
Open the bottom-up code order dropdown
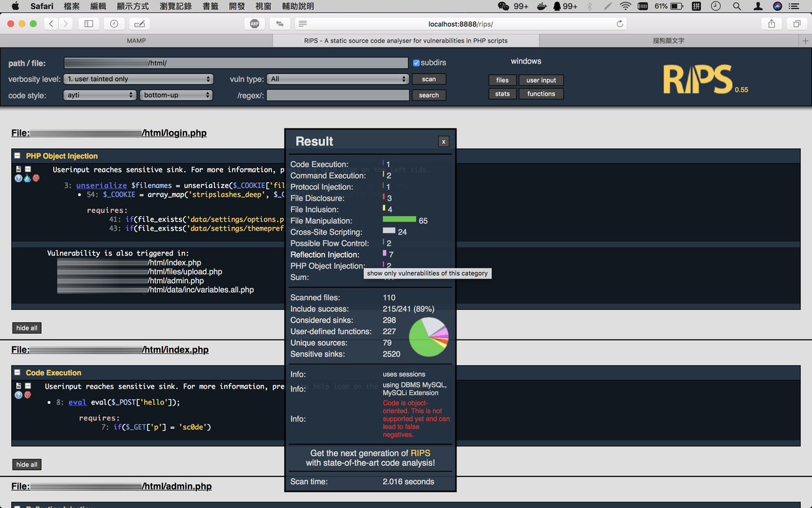tap(175, 95)
